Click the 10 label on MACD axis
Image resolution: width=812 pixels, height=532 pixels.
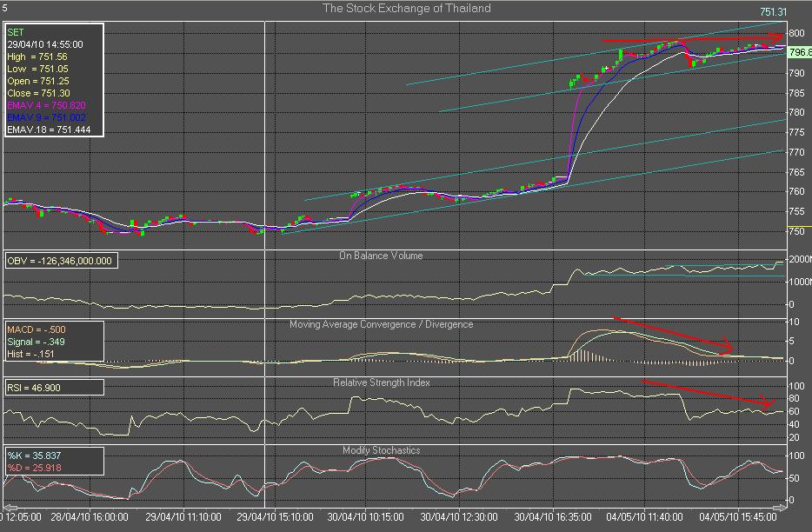pos(794,322)
